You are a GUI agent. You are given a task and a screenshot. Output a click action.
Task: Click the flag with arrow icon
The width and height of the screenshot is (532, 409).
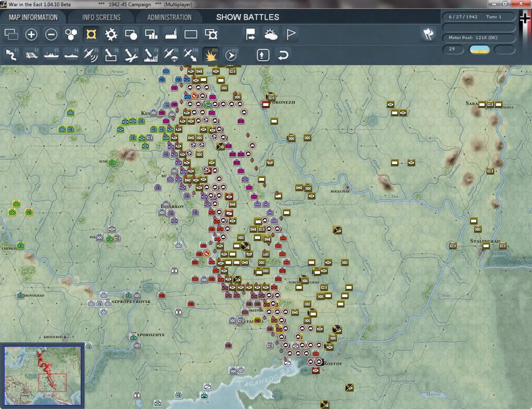[250, 34]
